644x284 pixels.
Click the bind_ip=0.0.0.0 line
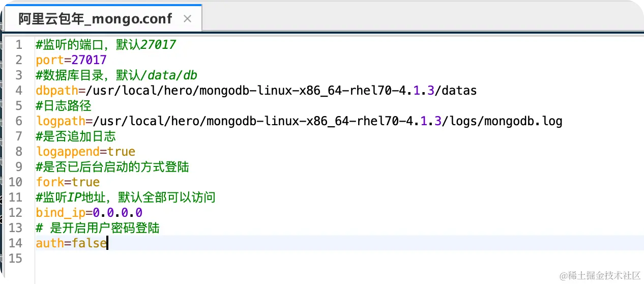[89, 213]
